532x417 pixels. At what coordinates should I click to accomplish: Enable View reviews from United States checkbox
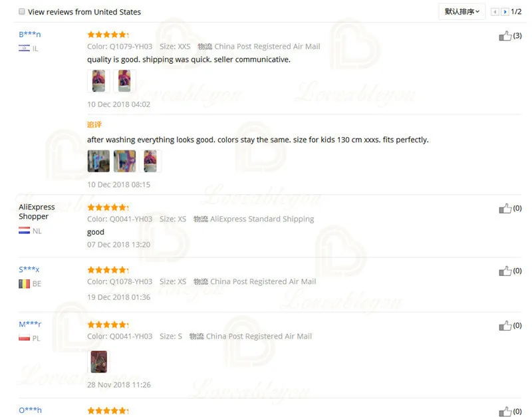(22, 11)
